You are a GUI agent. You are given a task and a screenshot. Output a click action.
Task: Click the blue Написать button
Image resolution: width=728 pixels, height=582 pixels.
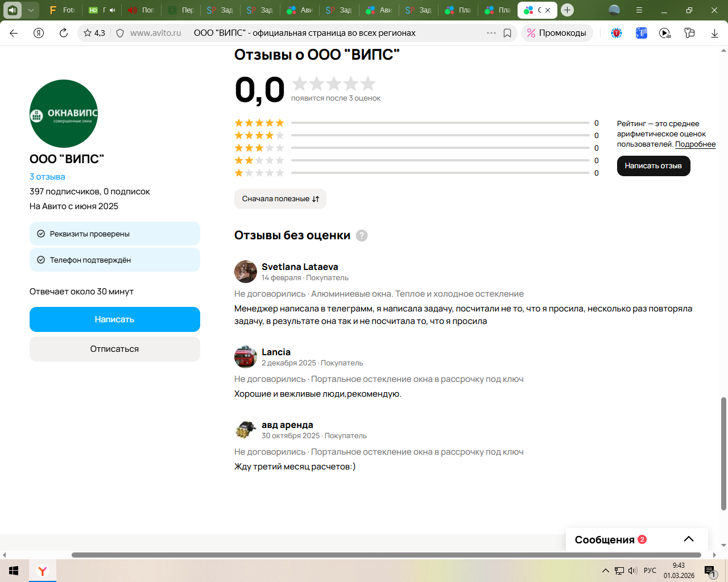click(115, 319)
